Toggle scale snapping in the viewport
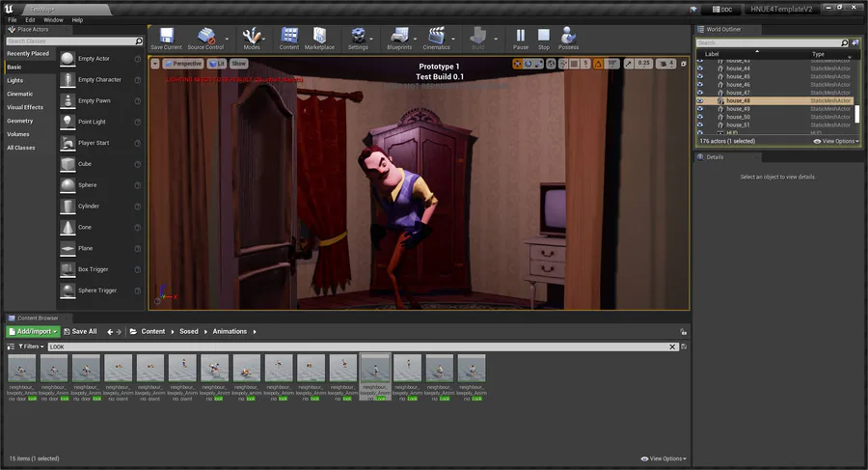 click(628, 64)
